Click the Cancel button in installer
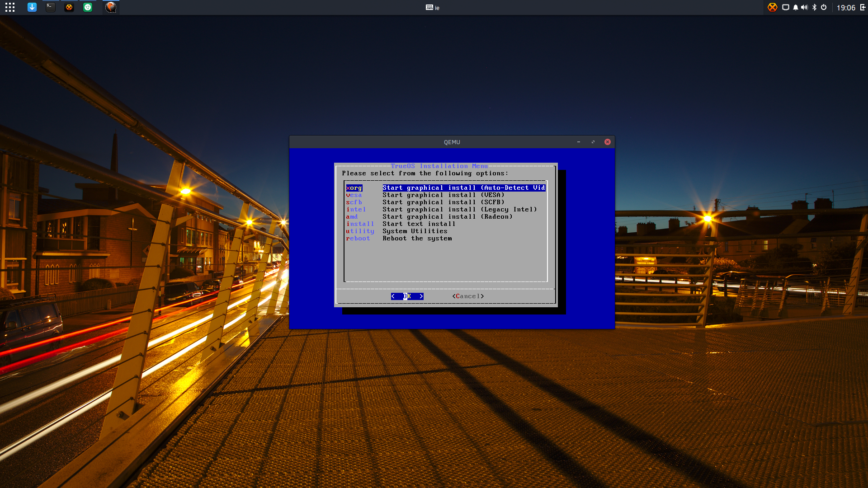This screenshot has width=868, height=488. [468, 296]
